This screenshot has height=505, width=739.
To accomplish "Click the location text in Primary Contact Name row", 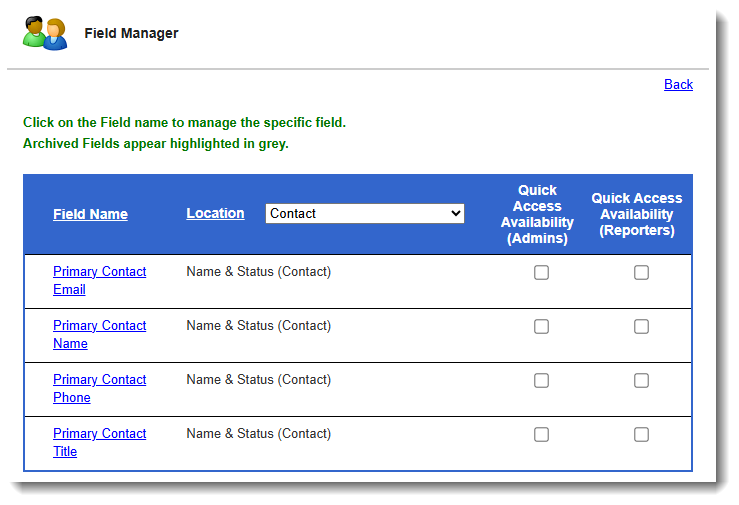I will pos(259,326).
